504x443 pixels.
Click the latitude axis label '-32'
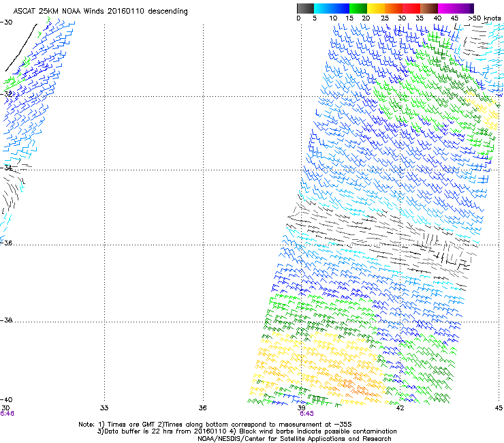coord(6,94)
